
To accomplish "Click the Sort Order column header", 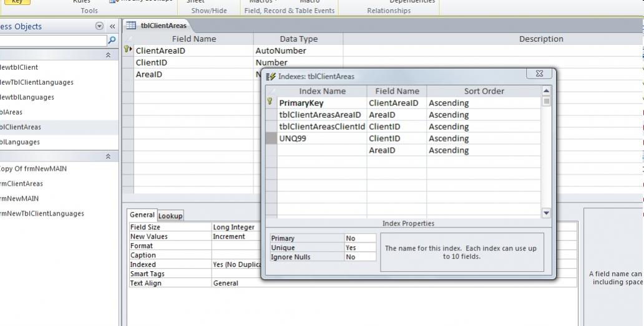I will coord(484,91).
